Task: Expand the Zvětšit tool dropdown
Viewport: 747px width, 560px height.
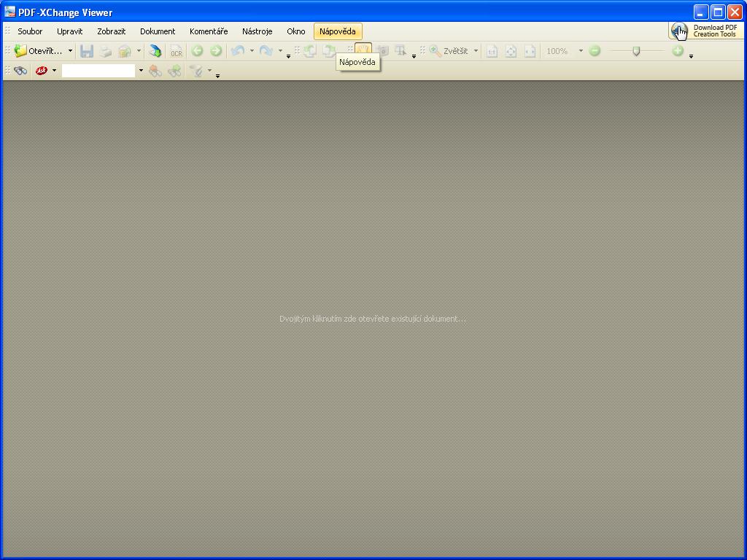Action: click(x=476, y=51)
